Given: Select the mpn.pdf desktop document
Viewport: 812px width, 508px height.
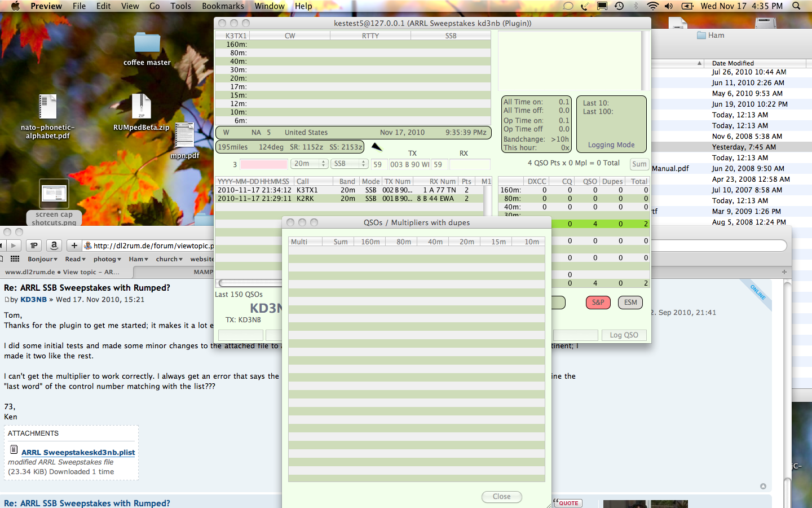Looking at the screenshot, I should click(x=184, y=135).
